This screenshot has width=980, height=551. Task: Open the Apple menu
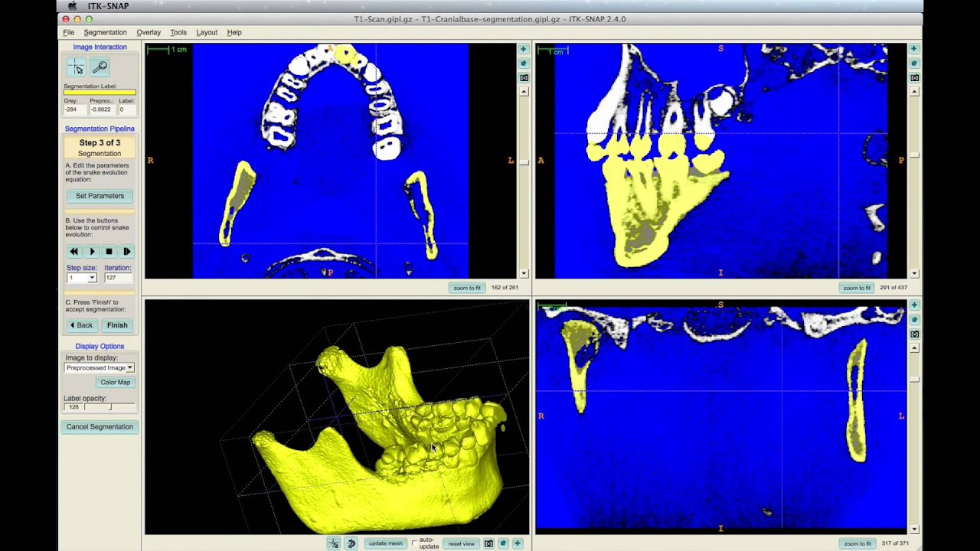(72, 6)
